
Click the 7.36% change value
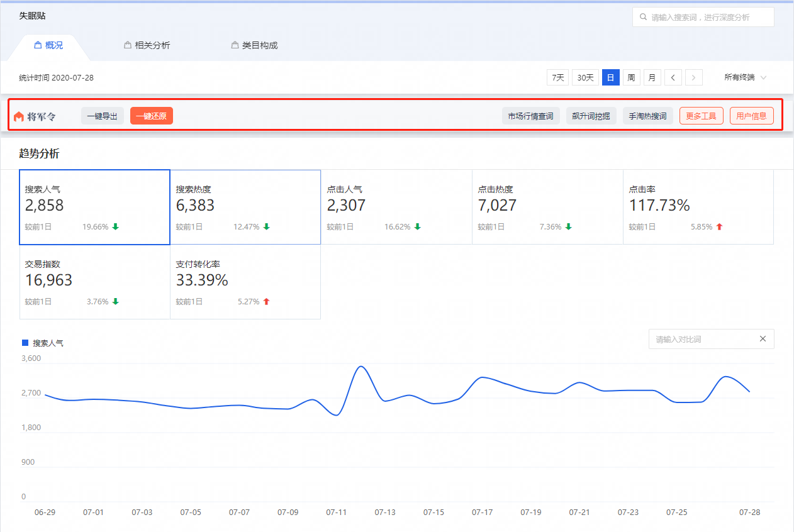(551, 227)
